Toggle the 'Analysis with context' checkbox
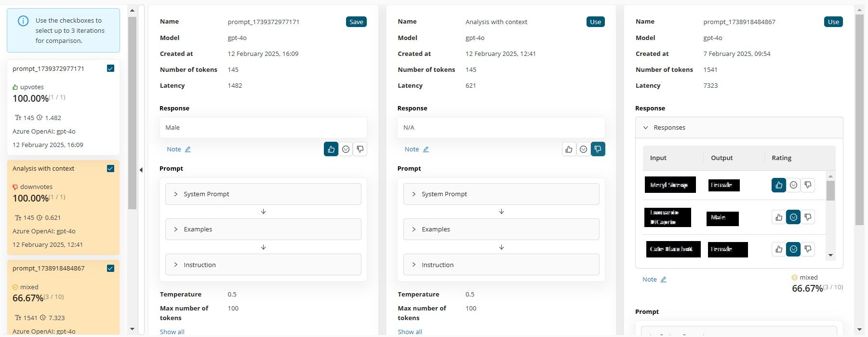 110,168
